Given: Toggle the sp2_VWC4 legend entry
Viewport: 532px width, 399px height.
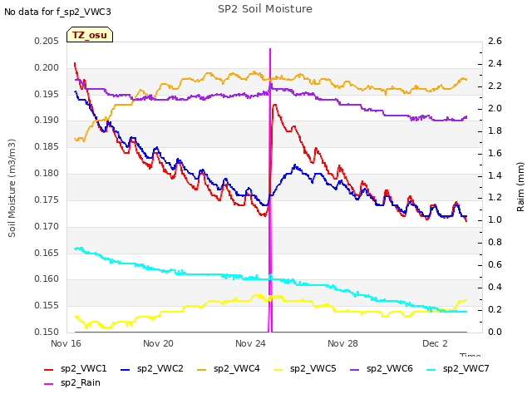Looking at the screenshot, I should [x=229, y=368].
